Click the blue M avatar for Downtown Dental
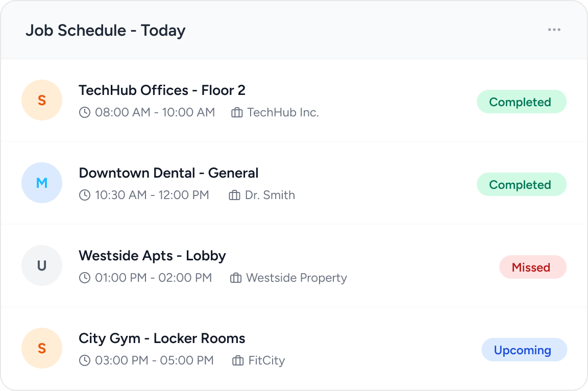 coord(42,183)
